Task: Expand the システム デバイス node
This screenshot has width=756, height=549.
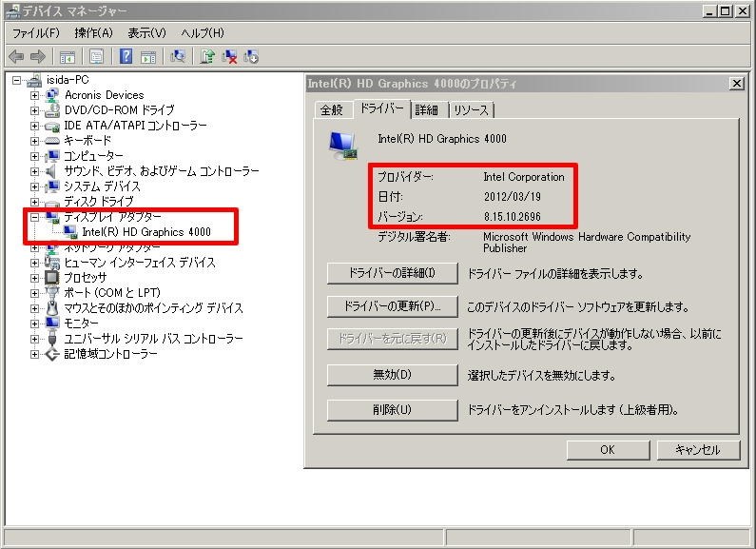Action: coord(34,186)
